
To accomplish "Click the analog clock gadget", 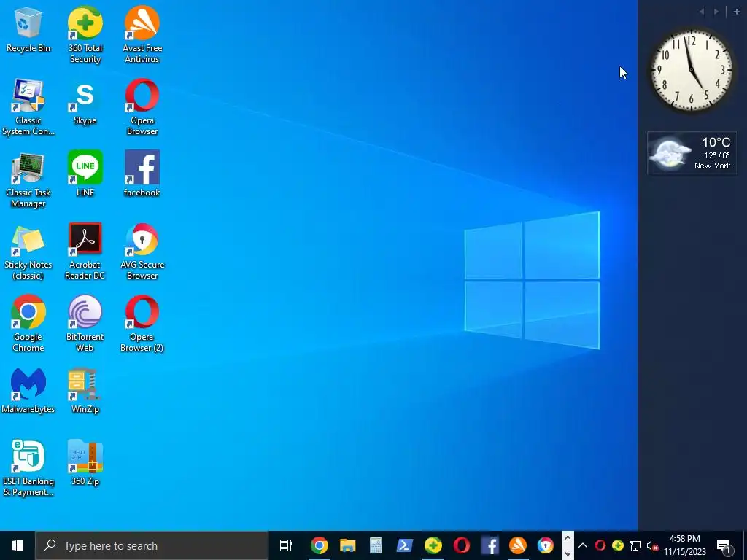I will pyautogui.click(x=692, y=69).
